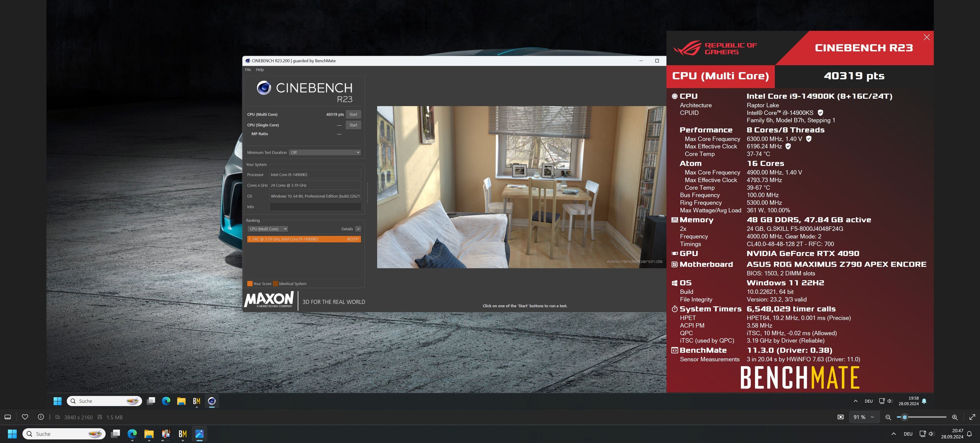Expand the Minimum Test Duration dropdown
The width and height of the screenshot is (980, 443).
point(325,153)
